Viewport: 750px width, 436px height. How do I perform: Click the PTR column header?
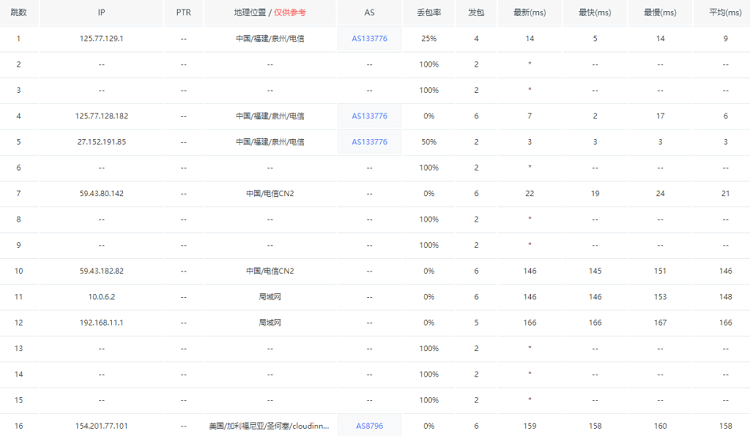click(184, 12)
